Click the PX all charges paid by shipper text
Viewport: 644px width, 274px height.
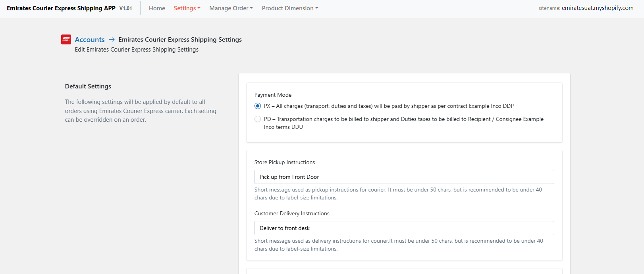point(389,106)
